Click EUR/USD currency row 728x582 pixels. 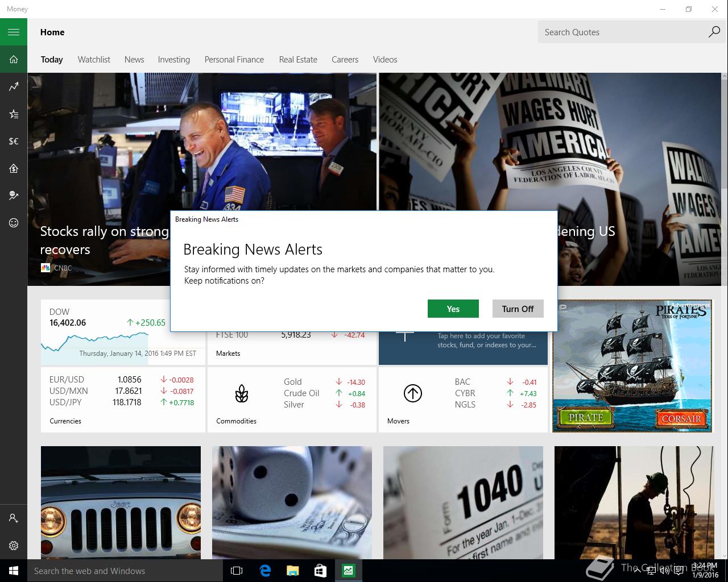pyautogui.click(x=122, y=380)
